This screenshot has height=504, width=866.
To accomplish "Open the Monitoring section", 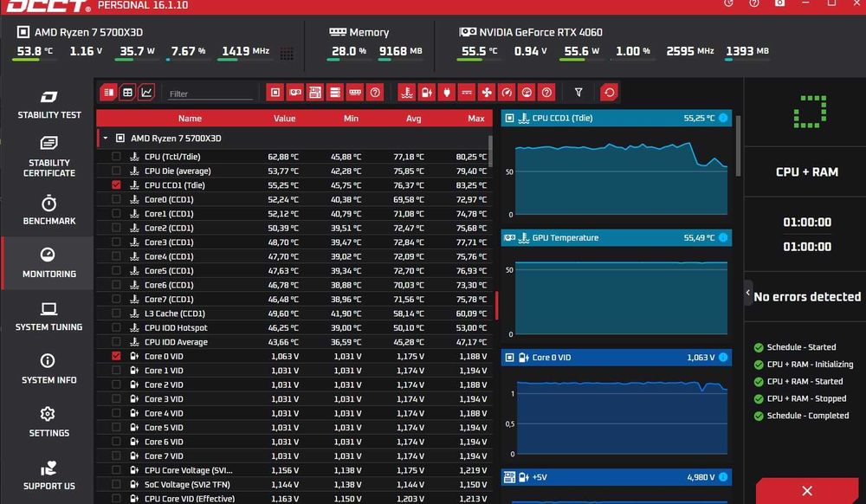I will pyautogui.click(x=48, y=262).
